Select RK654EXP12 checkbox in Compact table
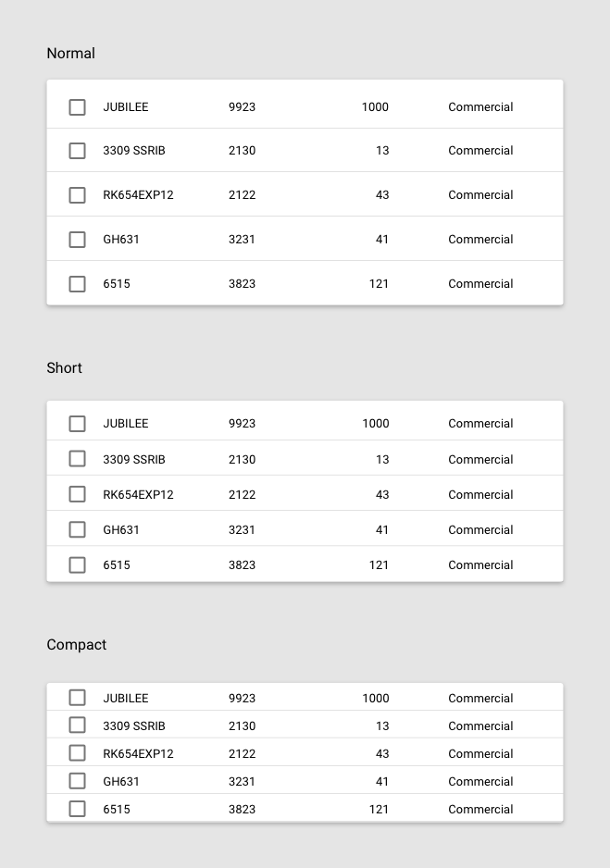This screenshot has width=610, height=868. click(78, 753)
